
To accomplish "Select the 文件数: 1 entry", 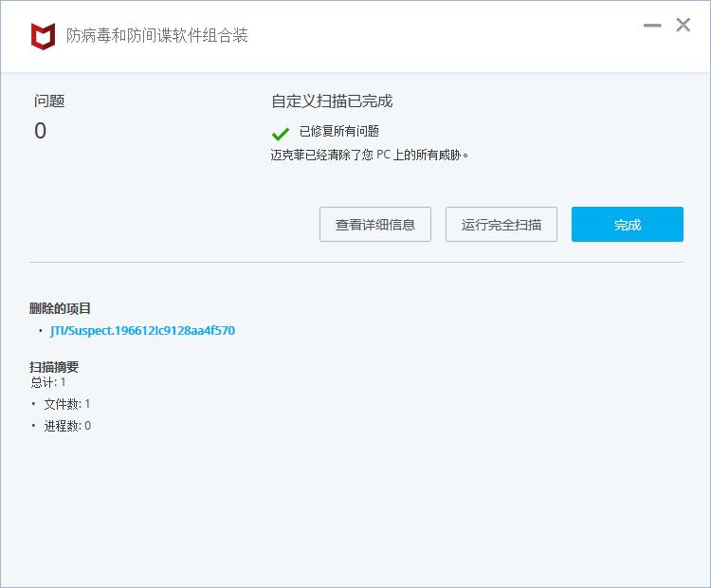I will (x=67, y=404).
